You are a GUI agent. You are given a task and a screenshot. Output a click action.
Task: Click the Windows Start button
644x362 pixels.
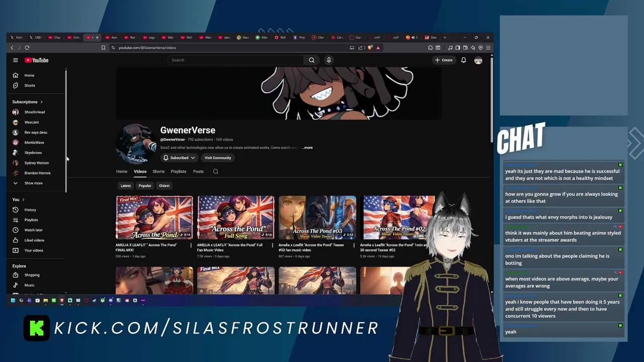[x=13, y=301]
